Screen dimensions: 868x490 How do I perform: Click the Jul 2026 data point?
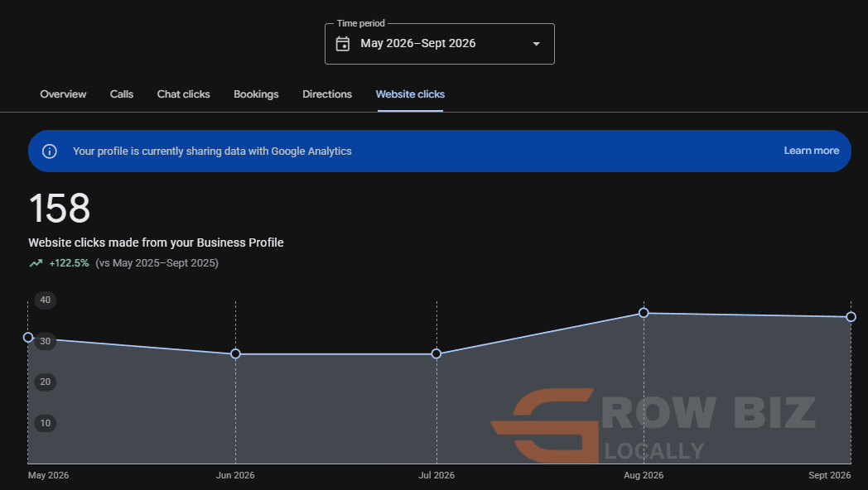[436, 353]
